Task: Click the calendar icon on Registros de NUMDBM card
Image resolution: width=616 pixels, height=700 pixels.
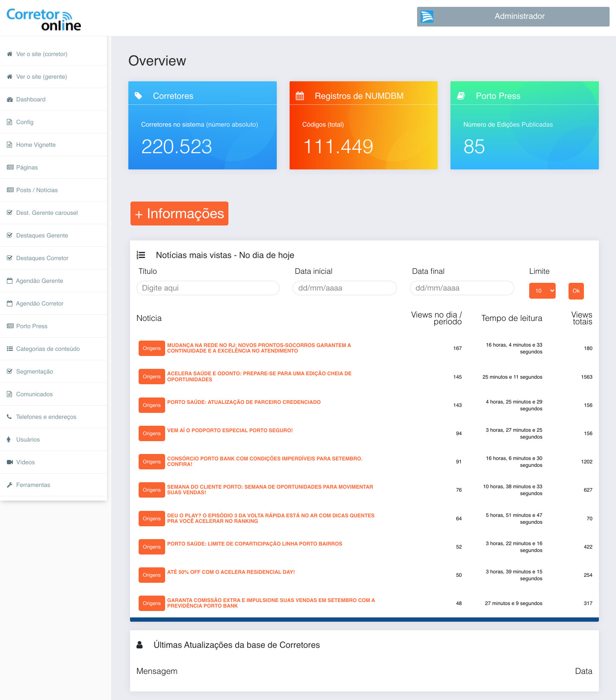Action: point(300,96)
